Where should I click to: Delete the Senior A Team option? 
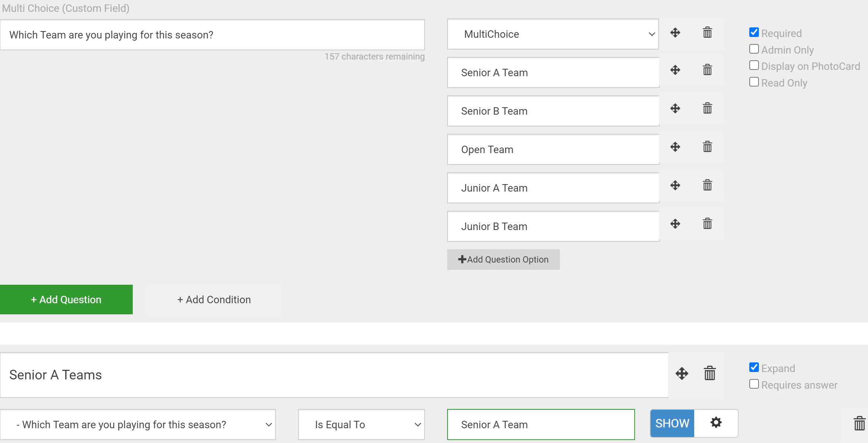pos(707,70)
